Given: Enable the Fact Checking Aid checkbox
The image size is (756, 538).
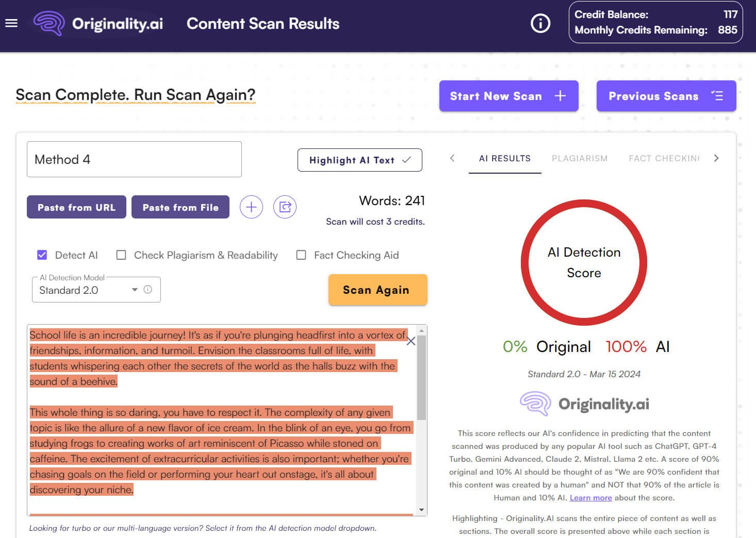Looking at the screenshot, I should coord(301,255).
